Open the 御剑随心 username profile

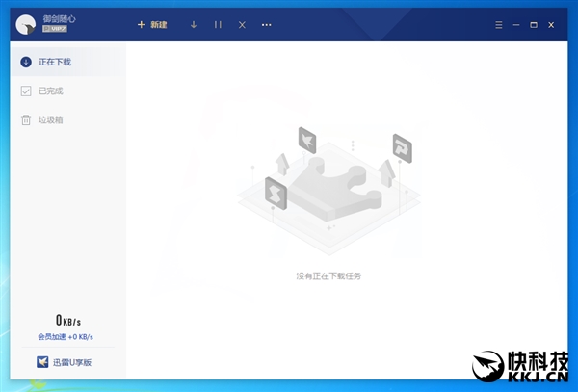pos(59,18)
